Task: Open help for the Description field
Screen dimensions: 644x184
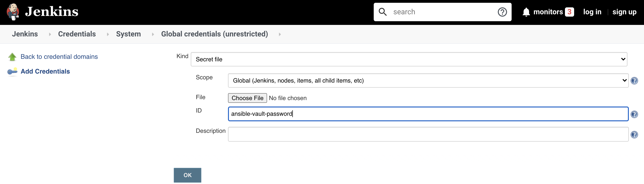Action: (x=634, y=135)
